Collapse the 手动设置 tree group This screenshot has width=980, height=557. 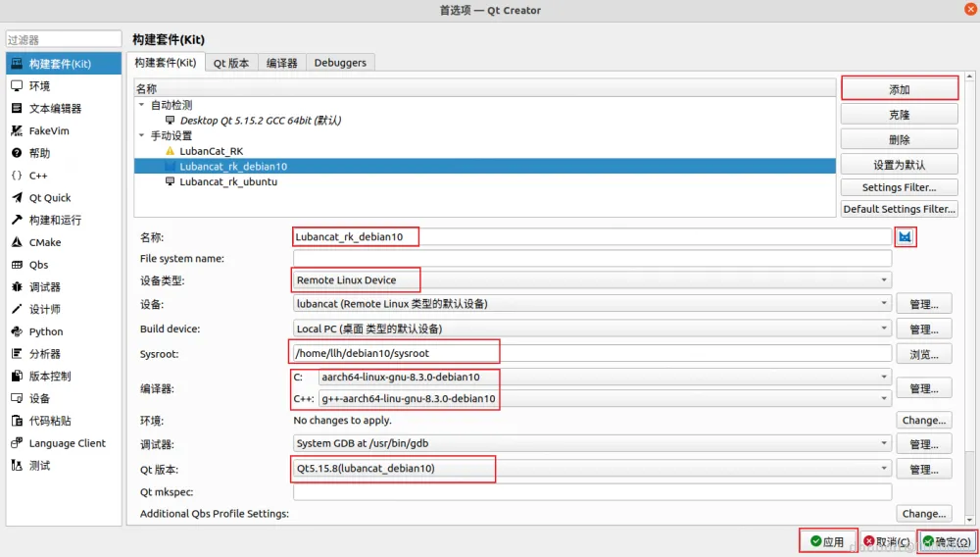(x=141, y=135)
